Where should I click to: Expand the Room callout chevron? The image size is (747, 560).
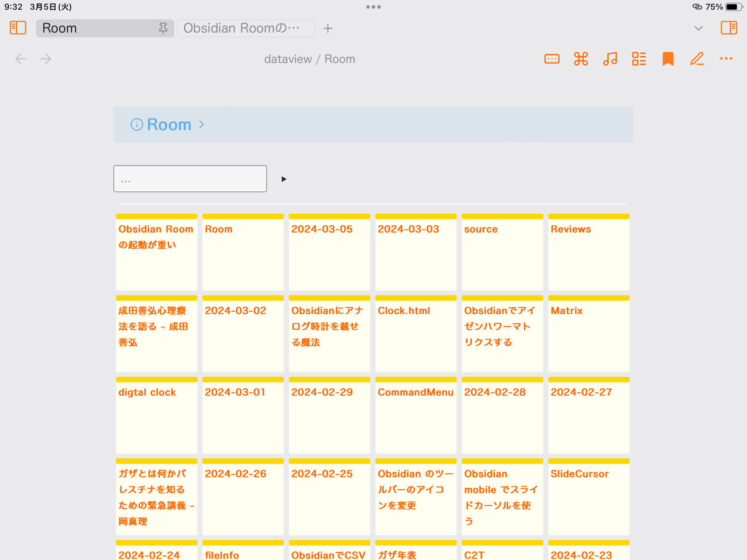pos(202,124)
